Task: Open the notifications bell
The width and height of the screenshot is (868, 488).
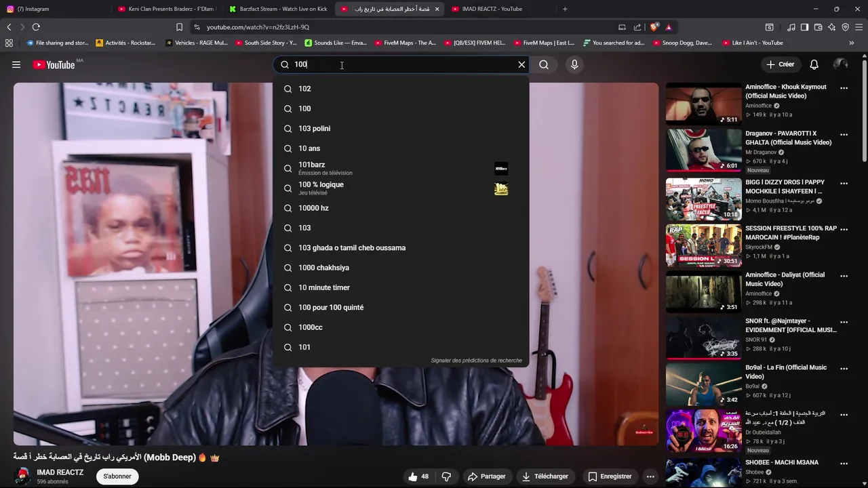Action: pyautogui.click(x=814, y=64)
